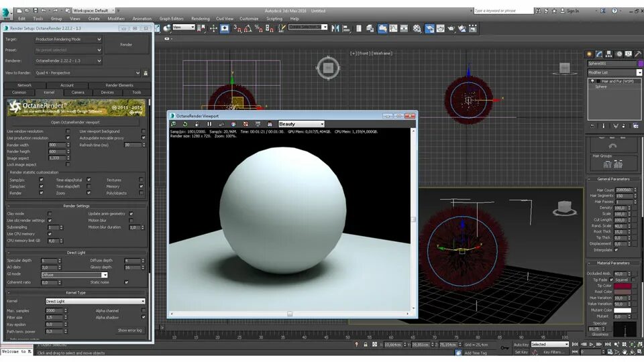Viewport: 644px width, 362px height.
Task: Toggle selection lock in status bar
Action: (x=366, y=345)
